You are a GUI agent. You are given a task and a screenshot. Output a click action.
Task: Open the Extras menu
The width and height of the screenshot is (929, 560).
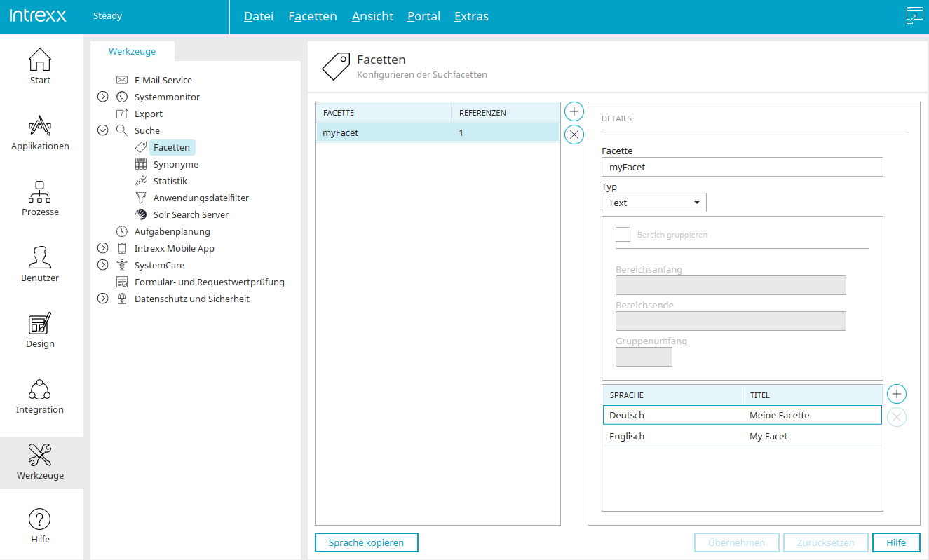tap(471, 16)
